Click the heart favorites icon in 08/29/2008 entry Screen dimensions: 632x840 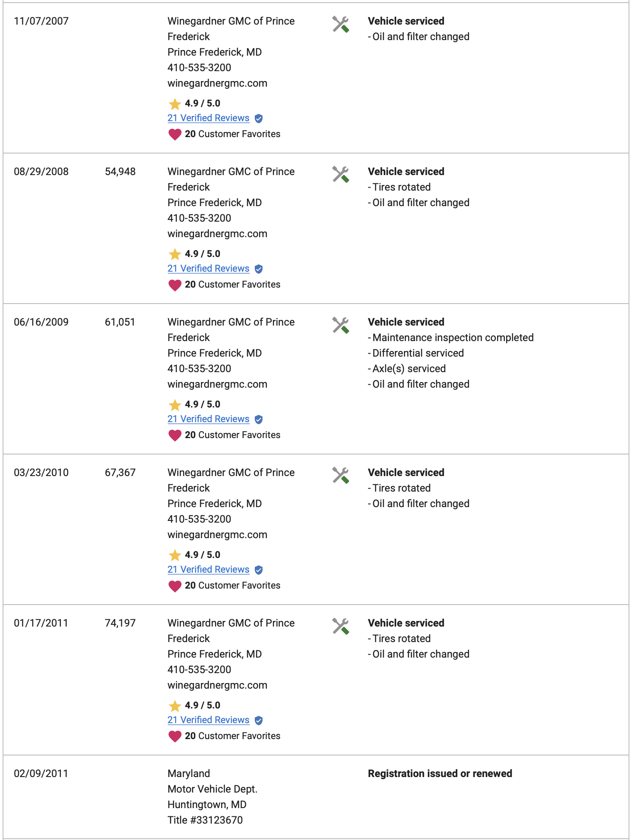(175, 285)
